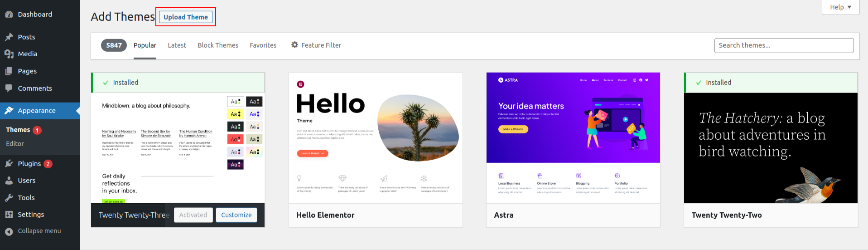868x250 pixels.
Task: Open the Hello Elementor theme screenshot
Action: (x=376, y=138)
